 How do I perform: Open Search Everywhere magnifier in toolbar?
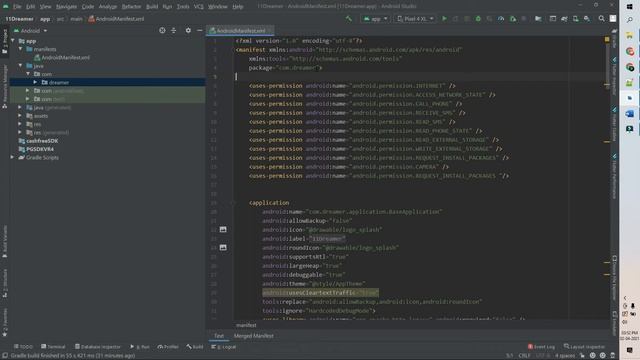pos(601,19)
